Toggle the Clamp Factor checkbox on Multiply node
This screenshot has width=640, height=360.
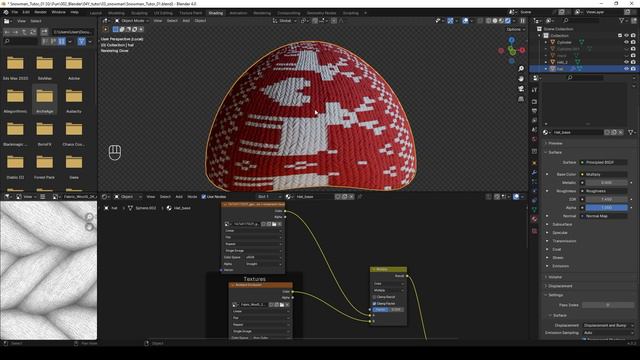click(x=374, y=304)
